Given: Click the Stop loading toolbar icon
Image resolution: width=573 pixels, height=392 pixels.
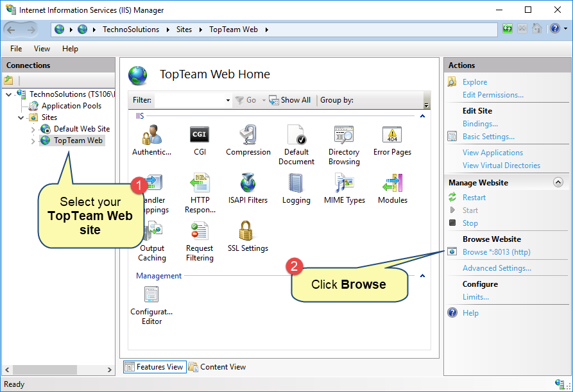Looking at the screenshot, I should pyautogui.click(x=522, y=28).
